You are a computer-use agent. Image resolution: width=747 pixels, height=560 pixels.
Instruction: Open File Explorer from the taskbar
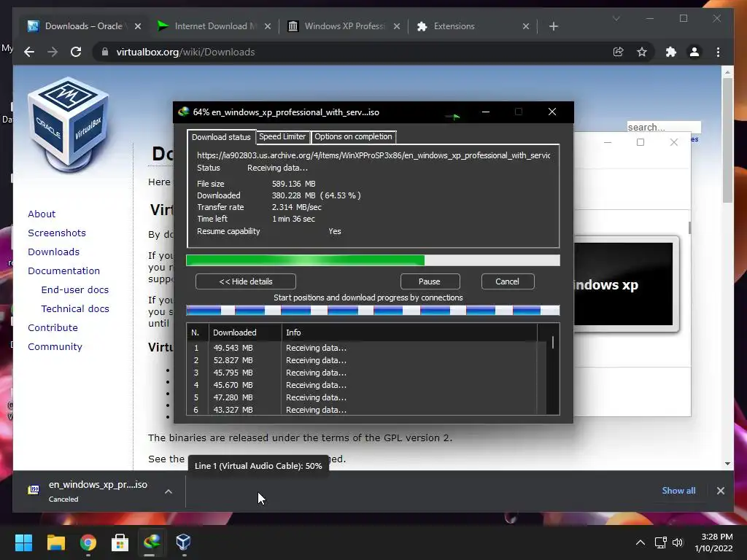[x=55, y=542]
